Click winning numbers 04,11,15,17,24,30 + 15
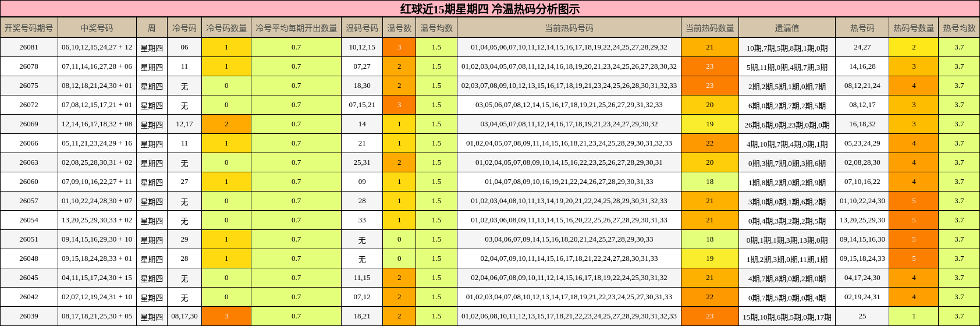980x326 pixels. (97, 278)
